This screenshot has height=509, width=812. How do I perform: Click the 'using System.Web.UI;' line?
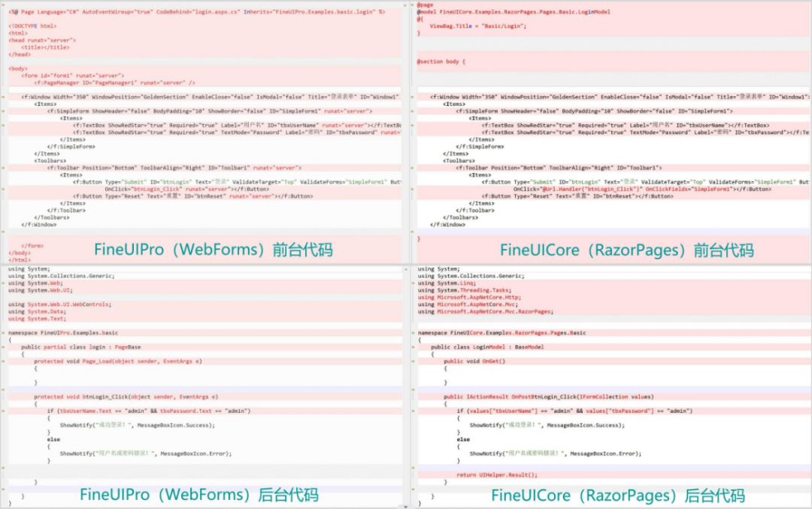coord(41,290)
